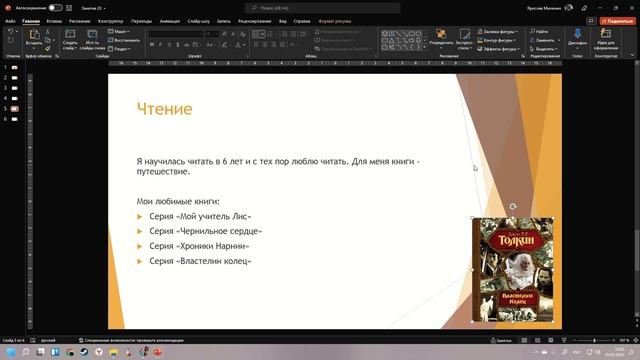Click the Fit slide to window icon

pos(636,340)
